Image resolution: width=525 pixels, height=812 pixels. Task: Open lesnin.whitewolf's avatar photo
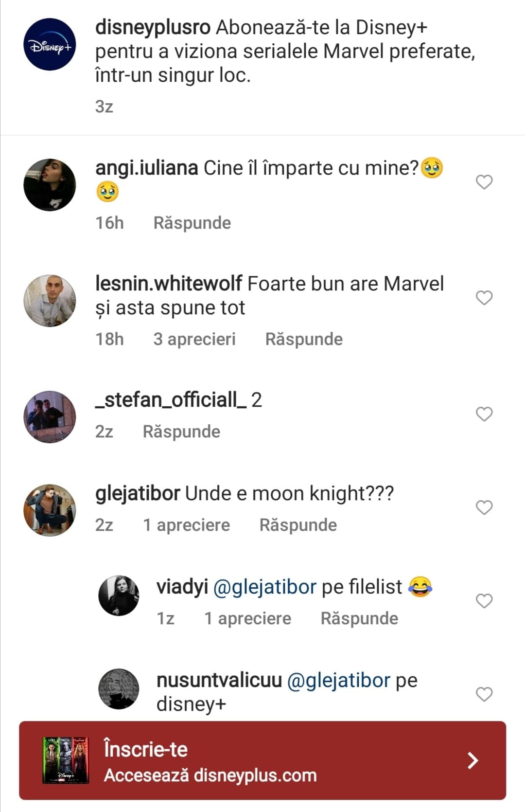tap(50, 300)
